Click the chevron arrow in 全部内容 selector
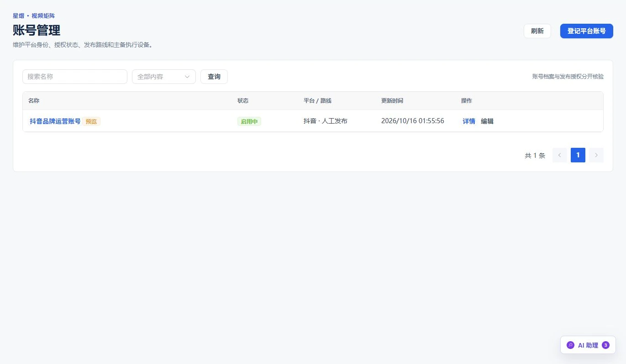 (187, 77)
